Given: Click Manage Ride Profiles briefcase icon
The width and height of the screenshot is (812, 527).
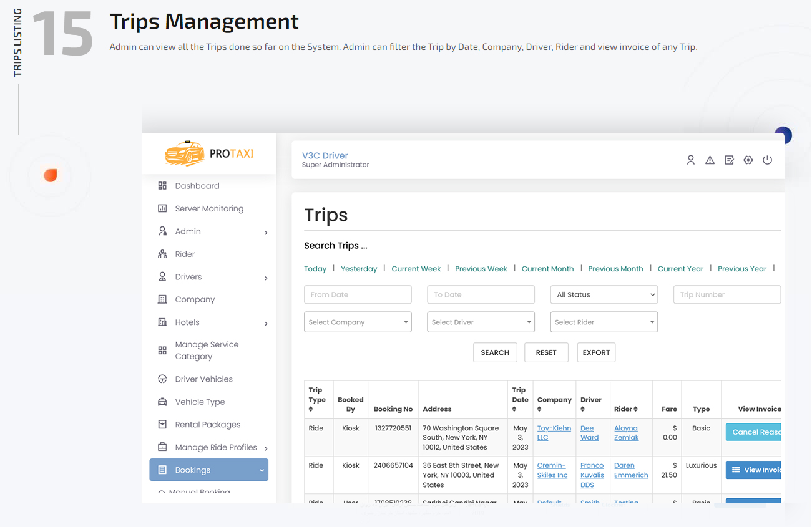Looking at the screenshot, I should click(162, 447).
